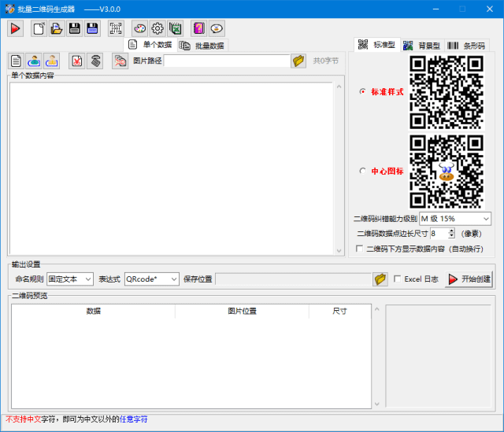Click the purple help book icon
The width and height of the screenshot is (504, 432).
(x=198, y=28)
